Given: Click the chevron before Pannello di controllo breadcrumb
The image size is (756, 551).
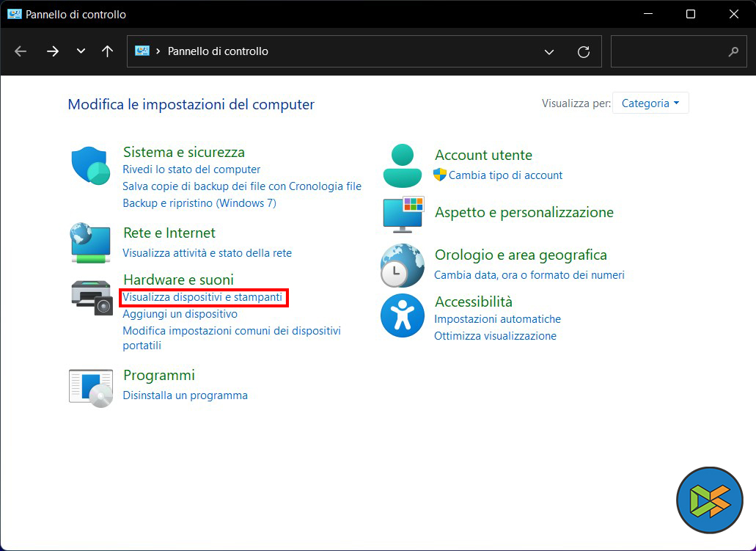Looking at the screenshot, I should (158, 51).
